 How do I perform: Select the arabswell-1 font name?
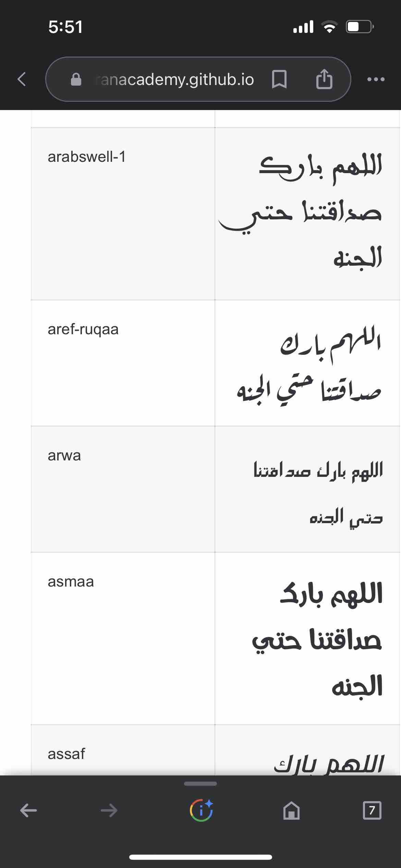87,157
